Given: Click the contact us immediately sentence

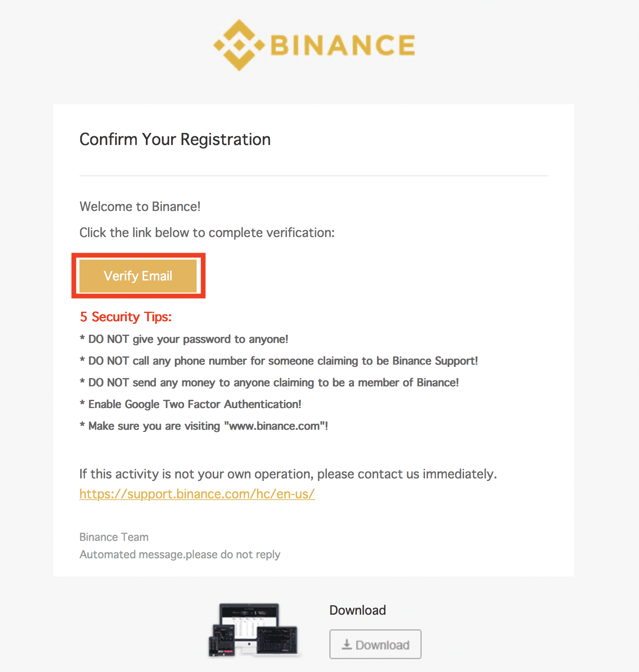Looking at the screenshot, I should coord(288,474).
